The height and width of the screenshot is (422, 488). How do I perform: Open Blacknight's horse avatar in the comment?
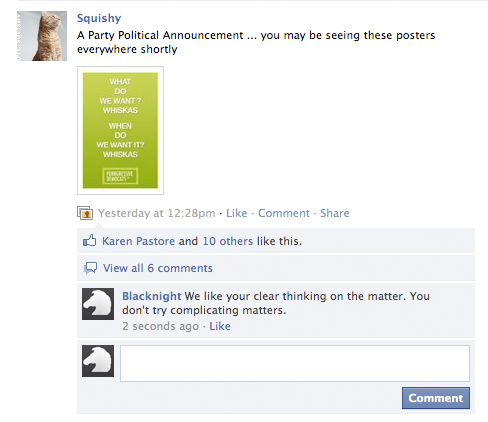coord(98,304)
